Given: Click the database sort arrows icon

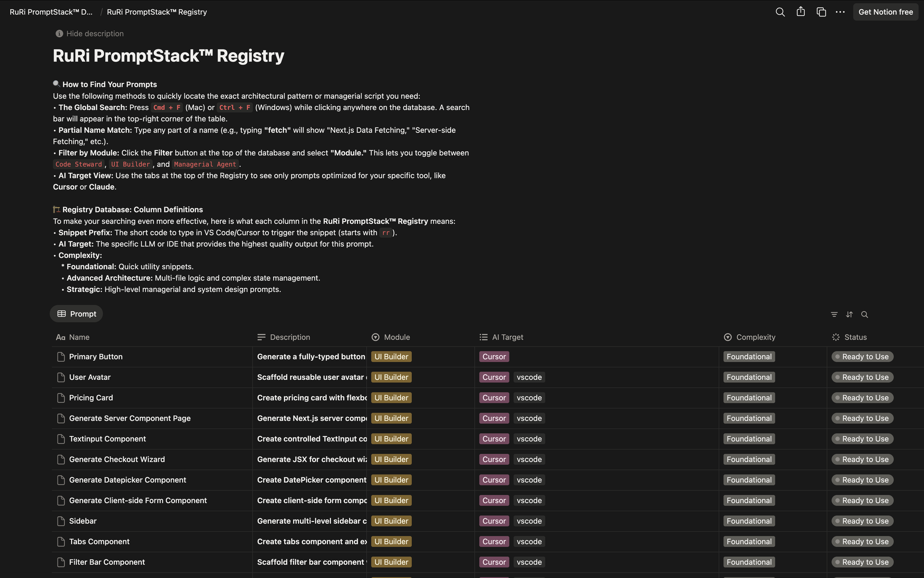Looking at the screenshot, I should 849,314.
